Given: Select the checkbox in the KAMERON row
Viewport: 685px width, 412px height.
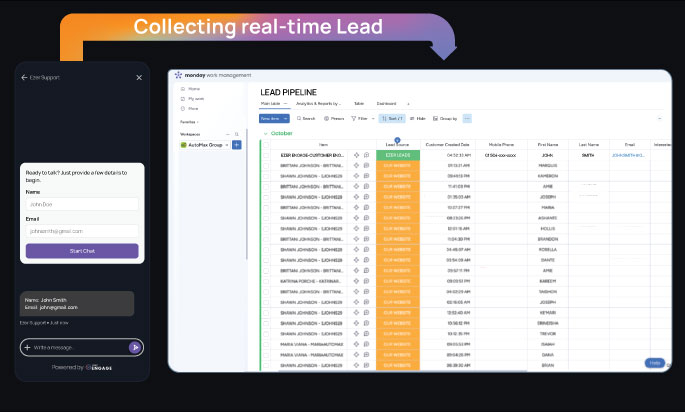Looking at the screenshot, I should coord(266,176).
